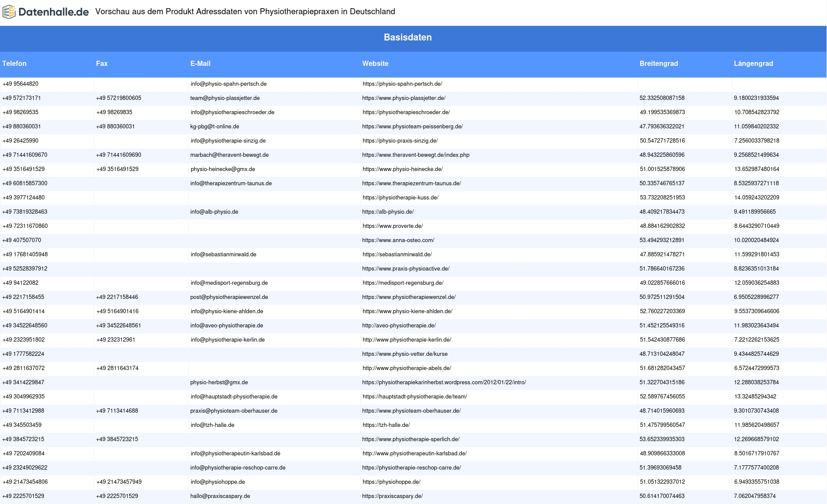Select latitude value 52.332508087158
The height and width of the screenshot is (504, 827).
(x=662, y=98)
